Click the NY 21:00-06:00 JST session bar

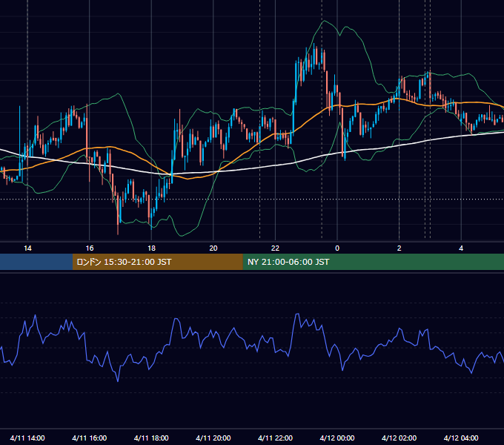(x=373, y=262)
